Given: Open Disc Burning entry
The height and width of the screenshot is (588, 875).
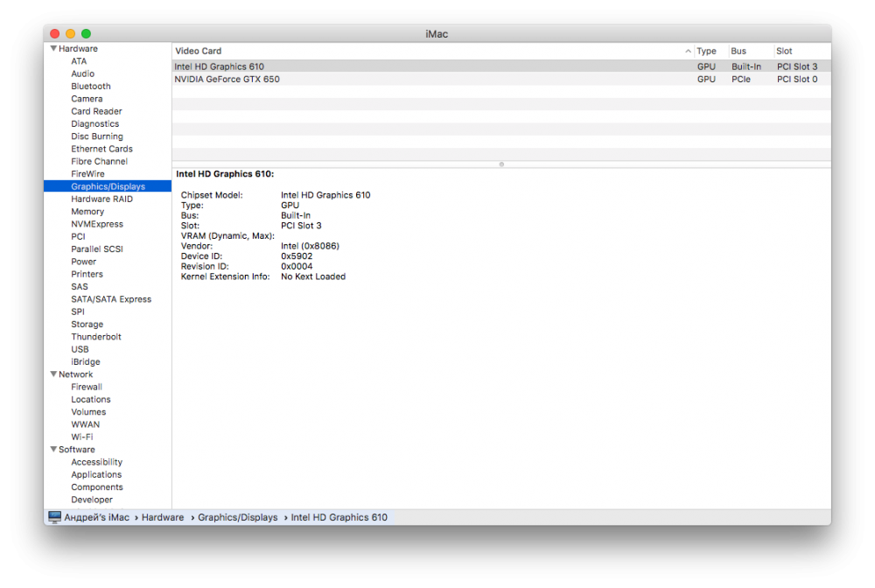Looking at the screenshot, I should (97, 136).
